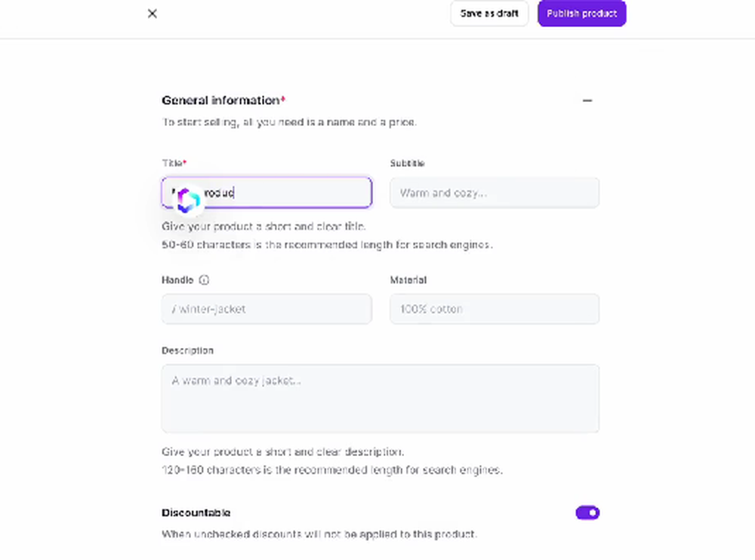Click into the Subtitle field
Viewport: 755px width, 560px height.
point(495,193)
